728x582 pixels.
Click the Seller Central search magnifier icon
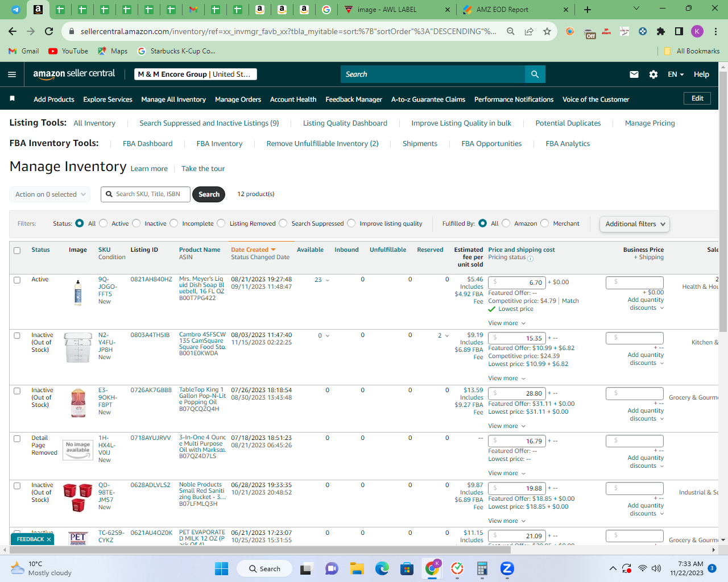[x=535, y=74]
